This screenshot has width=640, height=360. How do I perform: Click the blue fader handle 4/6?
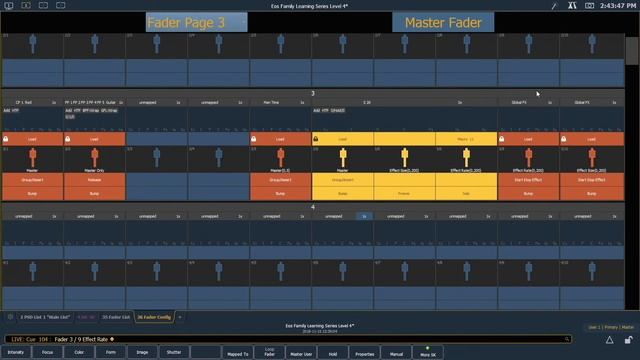pos(343,271)
